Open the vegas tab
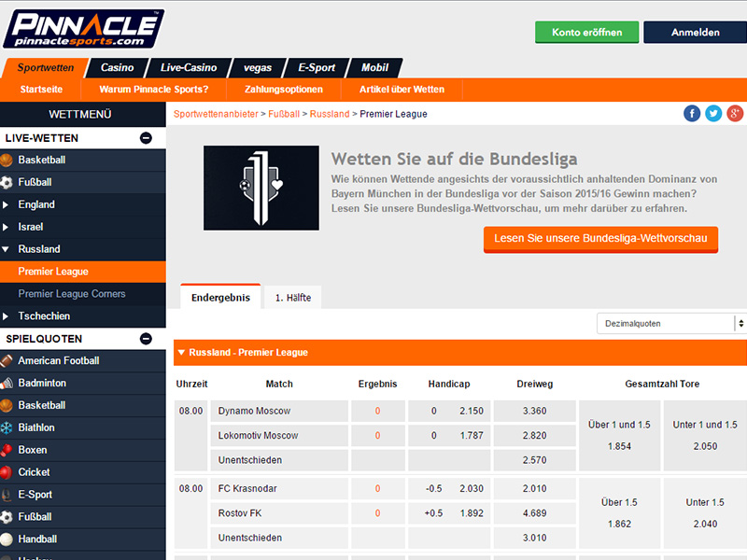Image resolution: width=747 pixels, height=560 pixels. (x=258, y=67)
